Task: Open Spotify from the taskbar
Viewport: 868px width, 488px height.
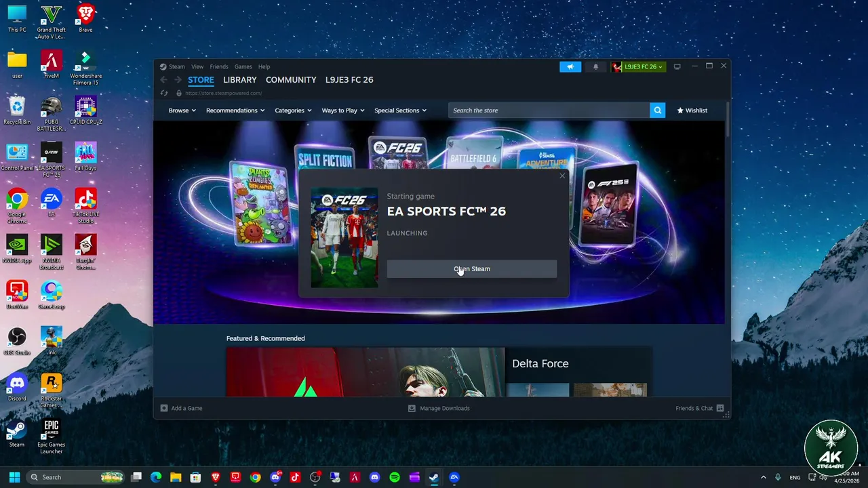Action: tap(395, 477)
